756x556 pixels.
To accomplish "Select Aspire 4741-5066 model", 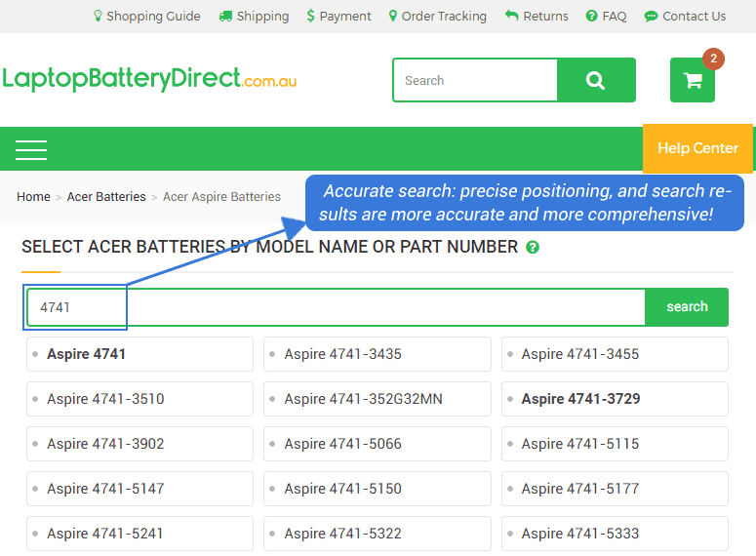I will click(378, 444).
